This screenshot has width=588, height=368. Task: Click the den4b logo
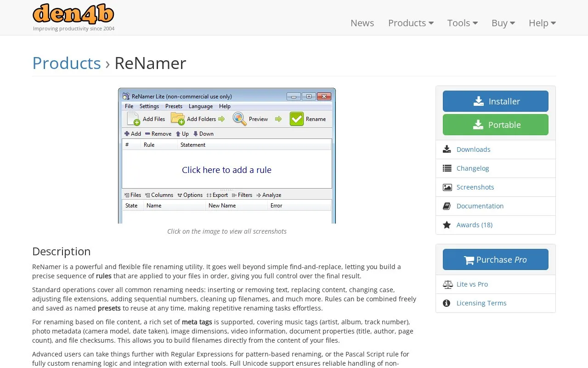(x=73, y=14)
